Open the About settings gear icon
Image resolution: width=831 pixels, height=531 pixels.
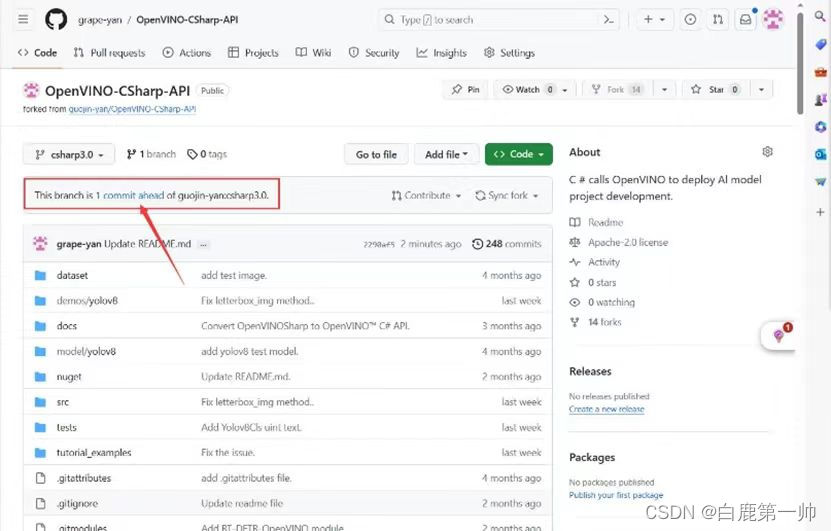767,152
